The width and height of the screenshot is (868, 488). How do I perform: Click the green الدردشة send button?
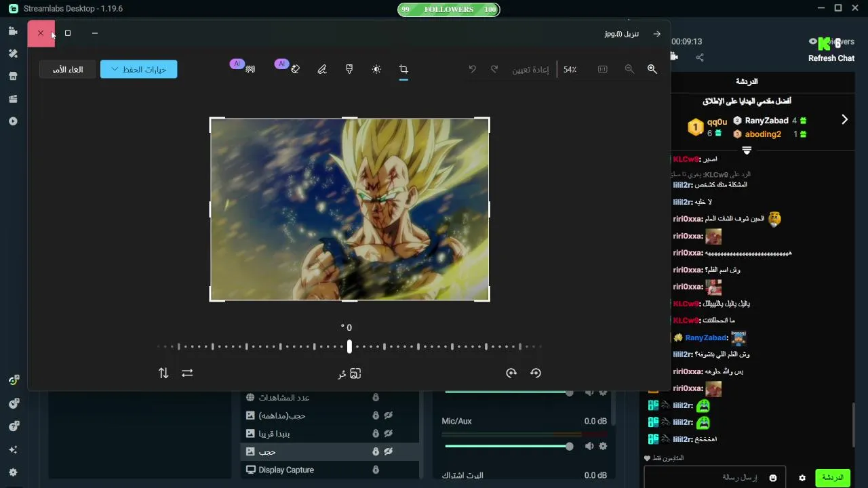coord(832,478)
